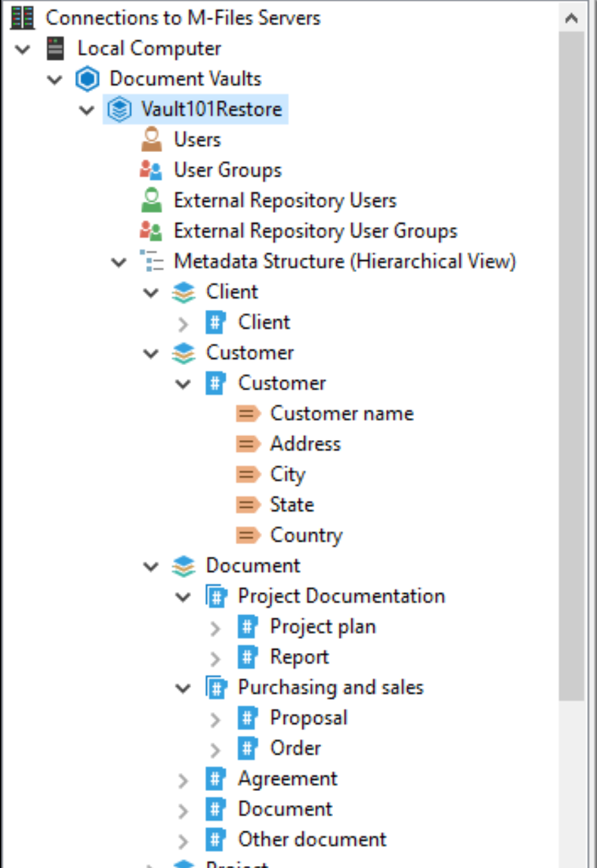Expand the Other document class
The image size is (597, 868).
point(184,841)
